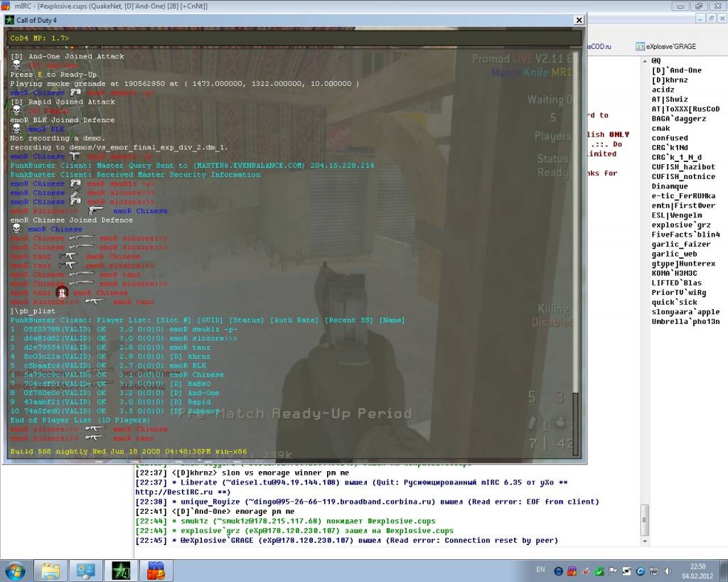Select CUFISH_notnice in the nick list
The image size is (728, 582).
pos(683,176)
